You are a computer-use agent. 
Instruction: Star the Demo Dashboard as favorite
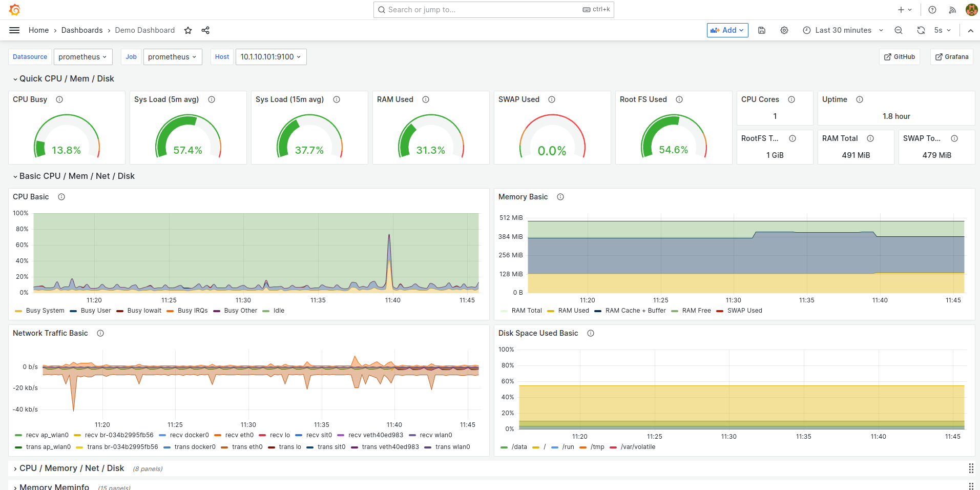pos(188,30)
